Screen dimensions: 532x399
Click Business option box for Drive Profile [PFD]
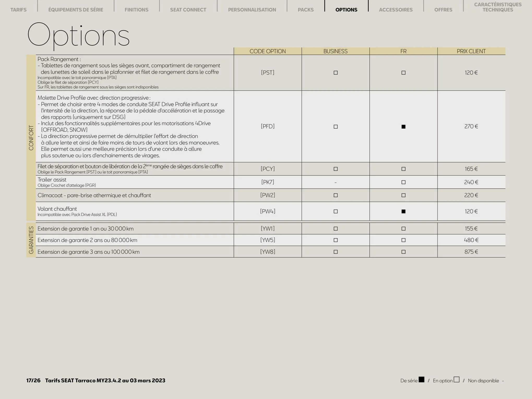point(336,127)
